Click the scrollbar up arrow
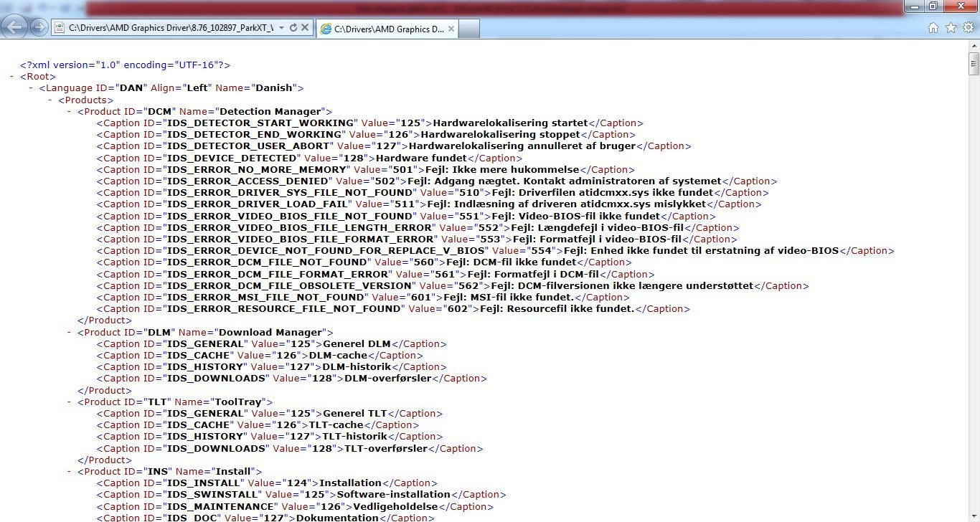 click(x=974, y=46)
